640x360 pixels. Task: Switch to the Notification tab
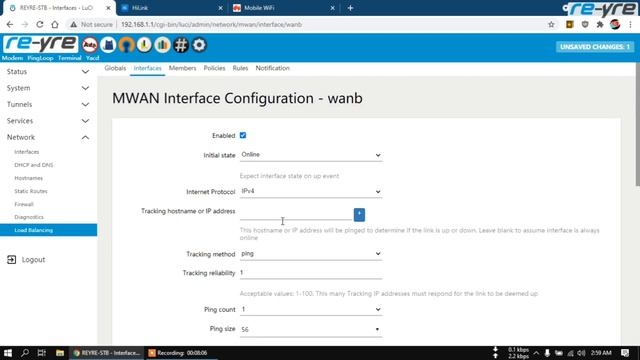tap(272, 68)
